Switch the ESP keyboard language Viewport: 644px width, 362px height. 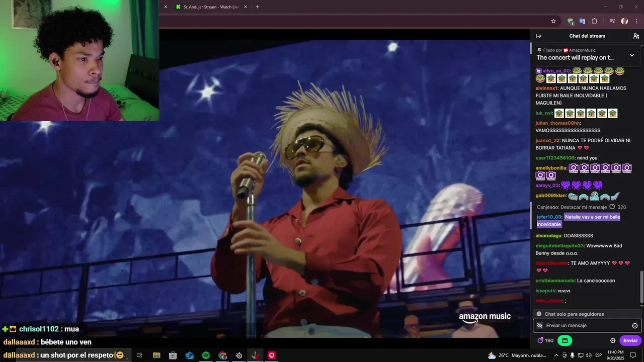pos(599,355)
